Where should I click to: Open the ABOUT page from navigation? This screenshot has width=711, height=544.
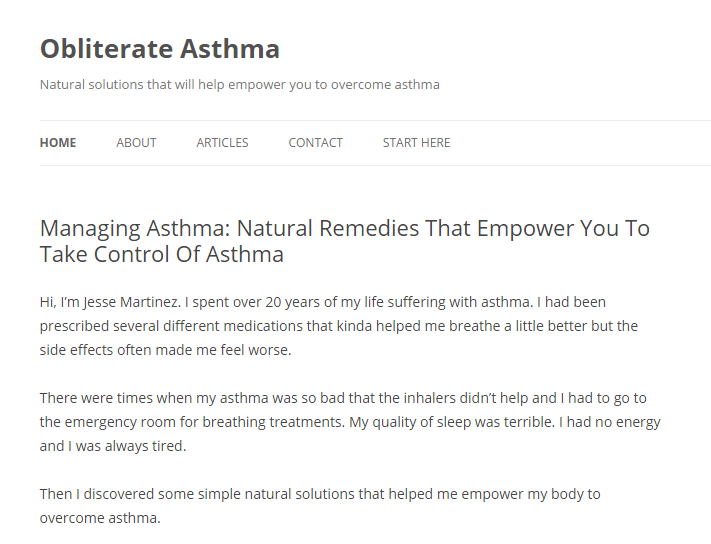click(136, 143)
